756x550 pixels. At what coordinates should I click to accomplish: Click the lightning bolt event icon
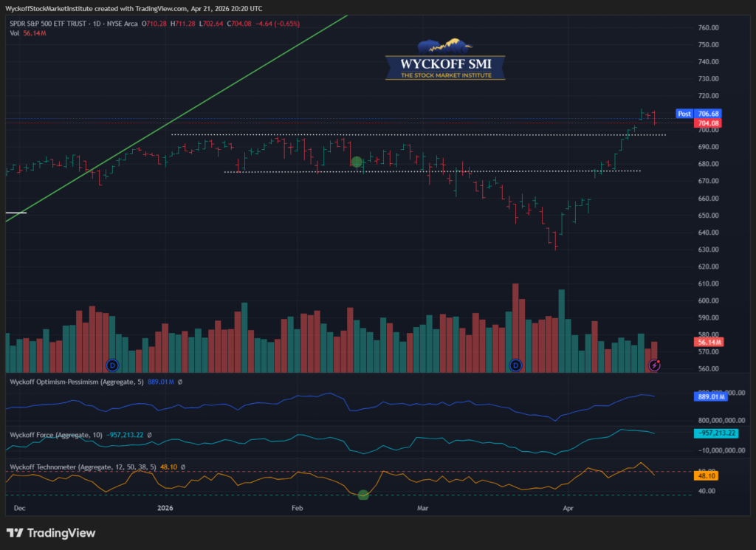(654, 365)
